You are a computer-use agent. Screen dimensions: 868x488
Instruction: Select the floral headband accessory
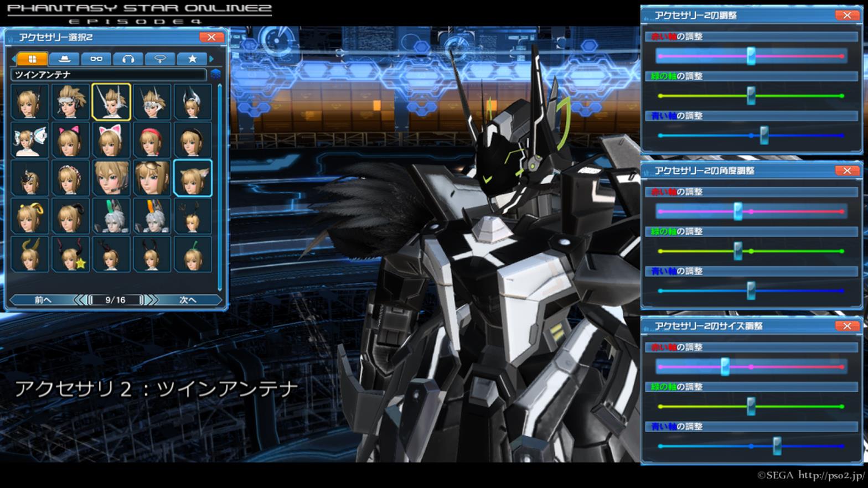pos(70,178)
